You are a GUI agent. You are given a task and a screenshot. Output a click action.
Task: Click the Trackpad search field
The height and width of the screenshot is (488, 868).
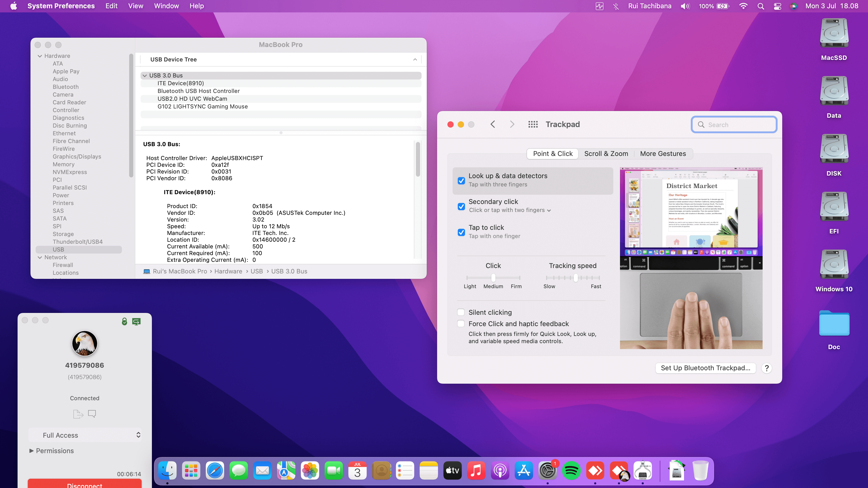pos(734,125)
